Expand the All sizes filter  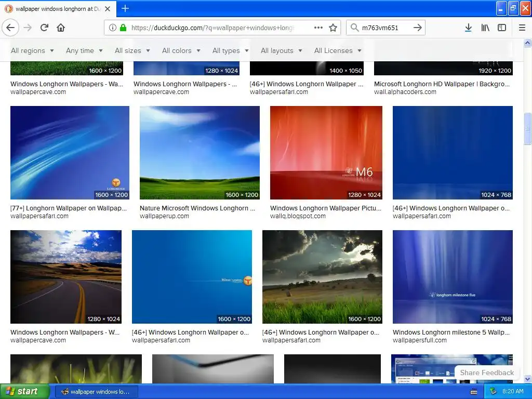click(132, 50)
